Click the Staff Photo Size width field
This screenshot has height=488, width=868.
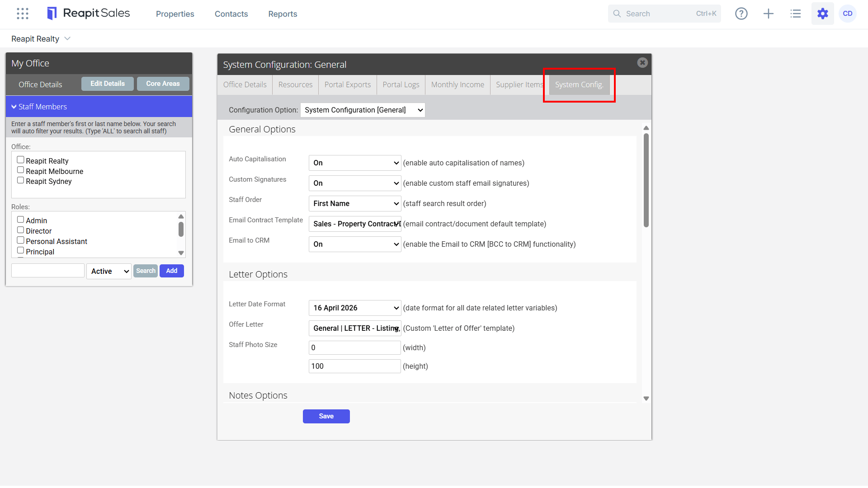coord(355,347)
